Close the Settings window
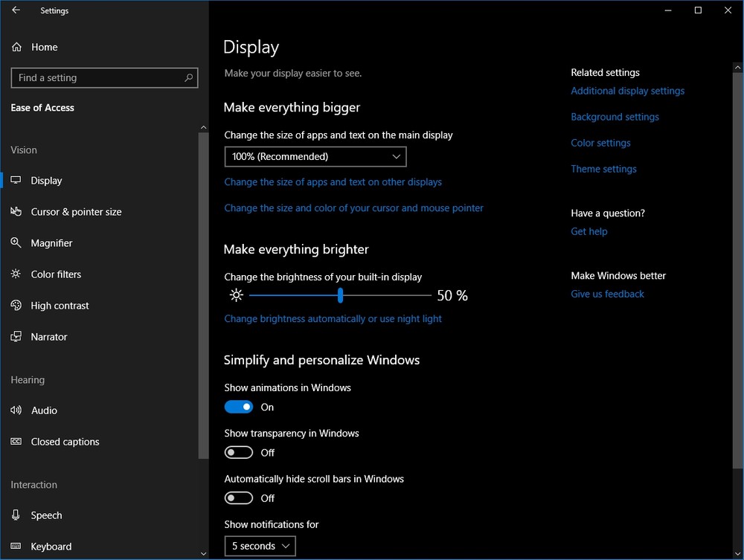 [728, 10]
